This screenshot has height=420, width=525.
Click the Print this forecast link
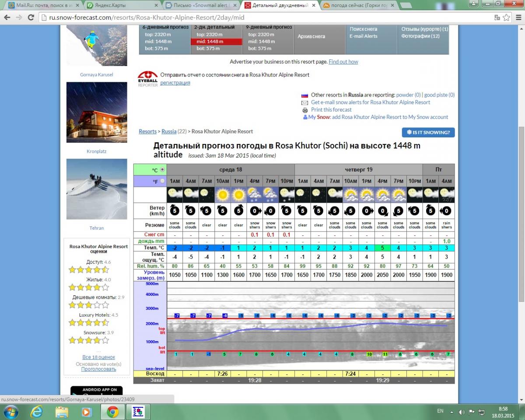click(x=331, y=110)
